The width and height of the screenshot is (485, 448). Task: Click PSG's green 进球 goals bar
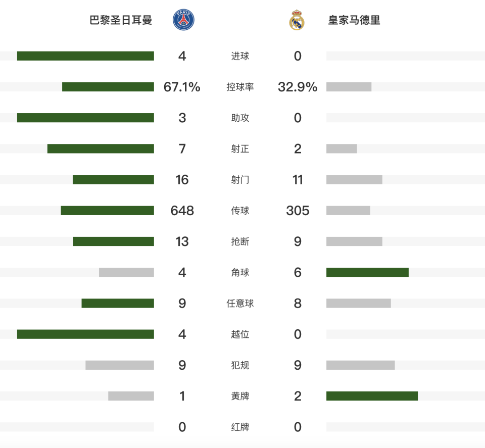85,56
